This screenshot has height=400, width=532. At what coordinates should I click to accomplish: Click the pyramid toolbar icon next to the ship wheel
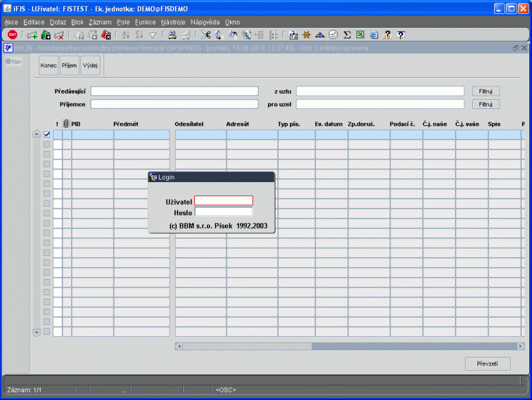320,35
